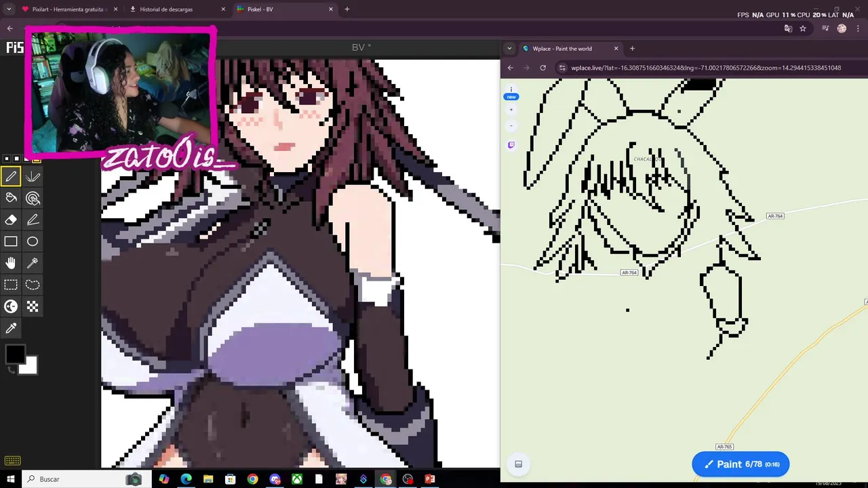Open Wplace info button with new badge

point(511,94)
